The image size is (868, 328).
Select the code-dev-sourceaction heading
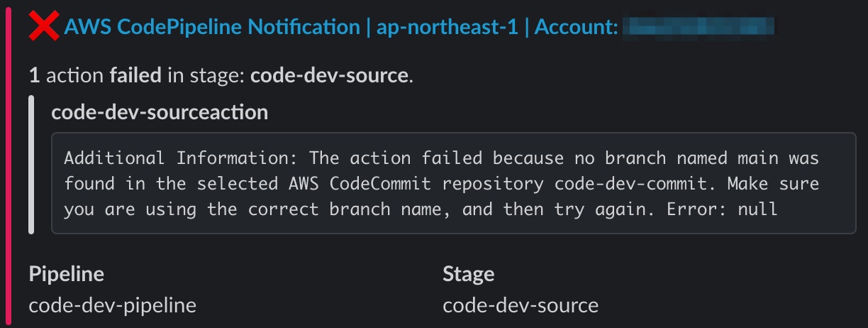tap(160, 112)
